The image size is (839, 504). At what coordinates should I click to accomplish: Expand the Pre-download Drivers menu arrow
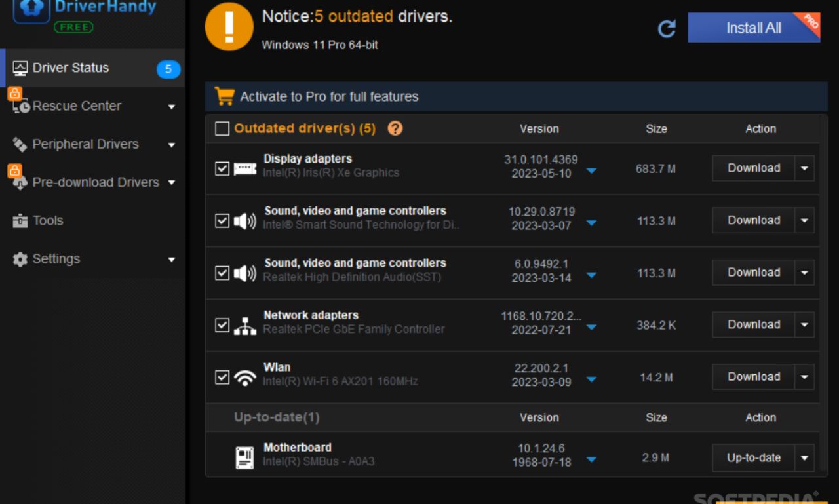tap(172, 183)
